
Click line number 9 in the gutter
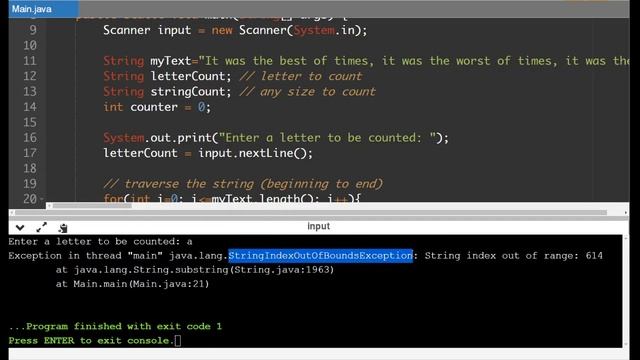pos(33,30)
